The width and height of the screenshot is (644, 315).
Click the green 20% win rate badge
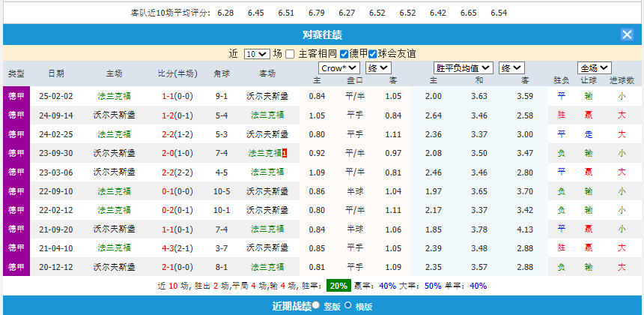[338, 286]
